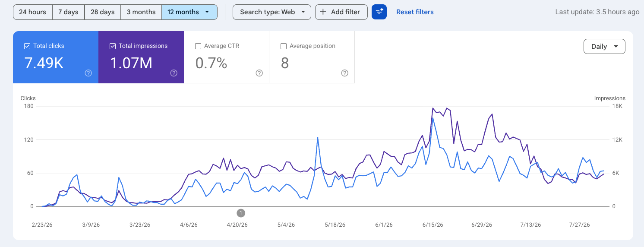Click the Clicks axis title

coord(28,98)
